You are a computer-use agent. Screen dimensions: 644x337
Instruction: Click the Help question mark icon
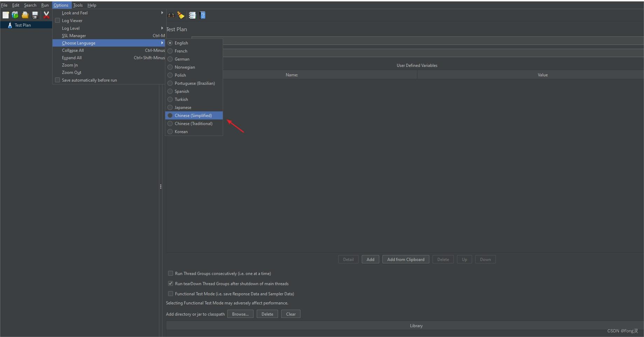pos(202,15)
